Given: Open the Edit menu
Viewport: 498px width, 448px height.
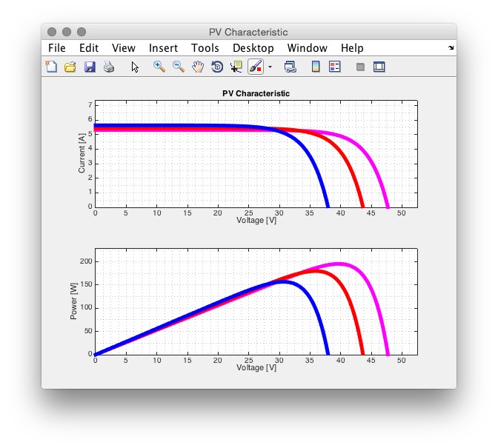Looking at the screenshot, I should [x=89, y=48].
